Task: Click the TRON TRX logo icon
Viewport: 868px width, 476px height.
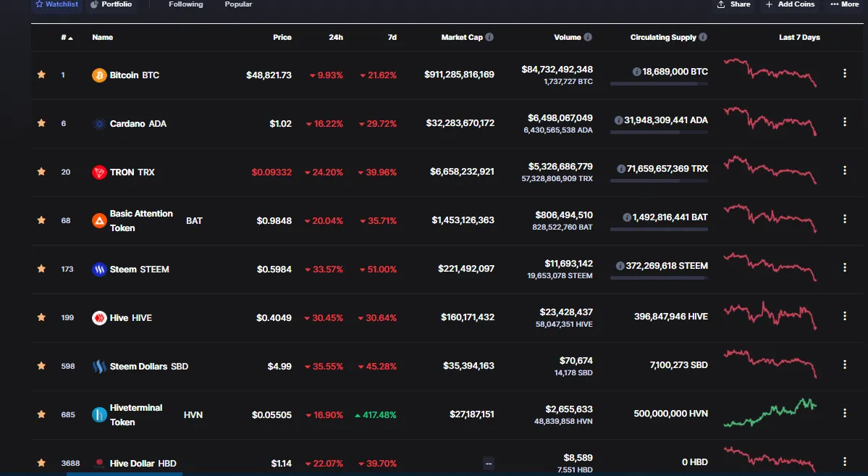Action: click(99, 172)
